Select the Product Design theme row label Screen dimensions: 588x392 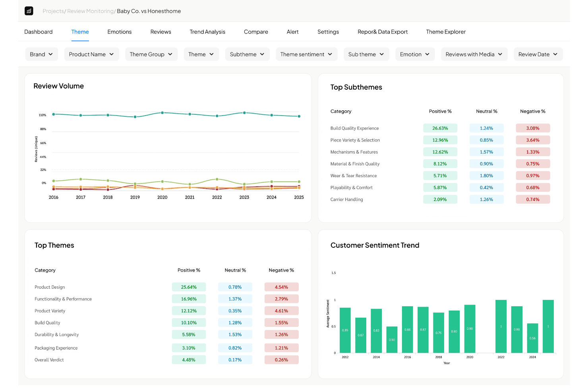tap(50, 287)
